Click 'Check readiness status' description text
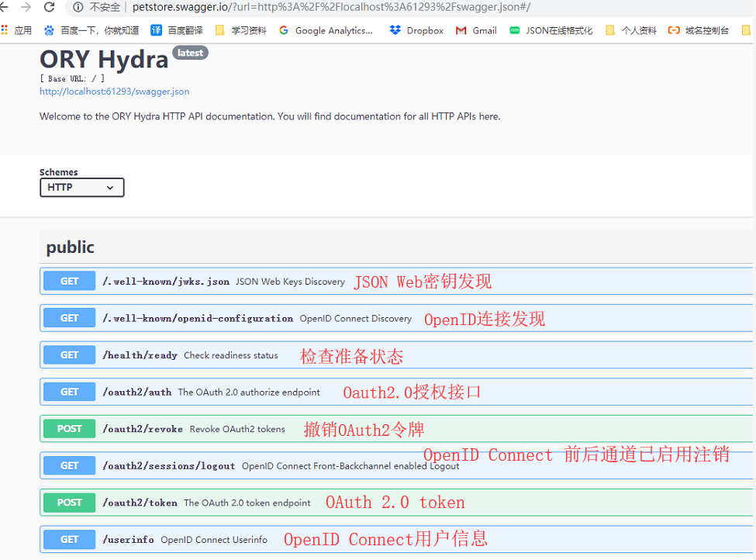 click(231, 355)
